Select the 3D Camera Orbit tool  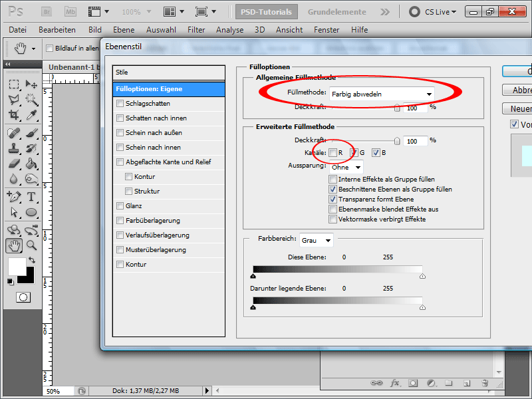(x=31, y=229)
